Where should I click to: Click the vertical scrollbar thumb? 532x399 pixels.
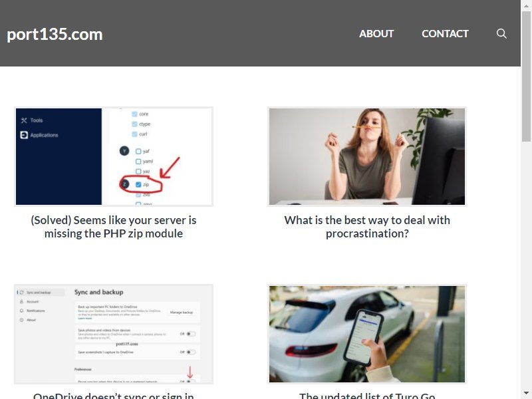(526, 76)
